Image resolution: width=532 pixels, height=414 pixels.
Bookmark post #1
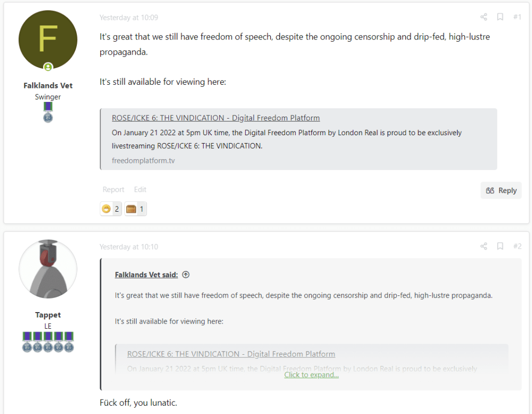(x=500, y=17)
